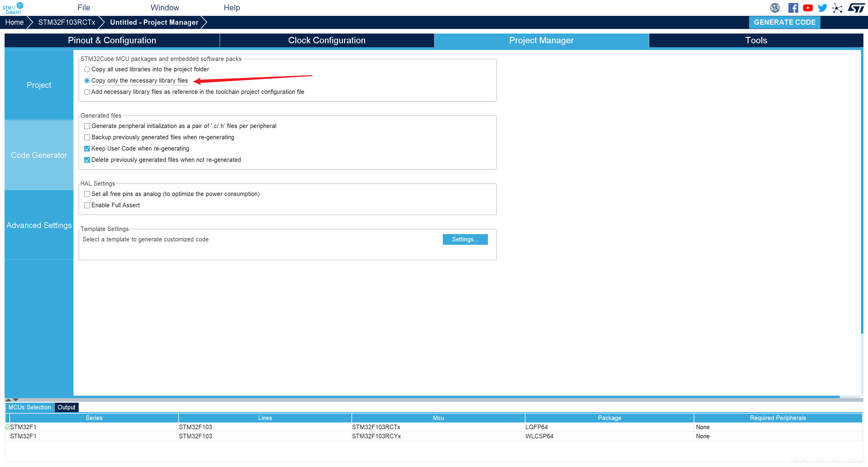Click the 10 years anniversary badge
Image resolution: width=868 pixels, height=467 pixels.
(x=775, y=8)
